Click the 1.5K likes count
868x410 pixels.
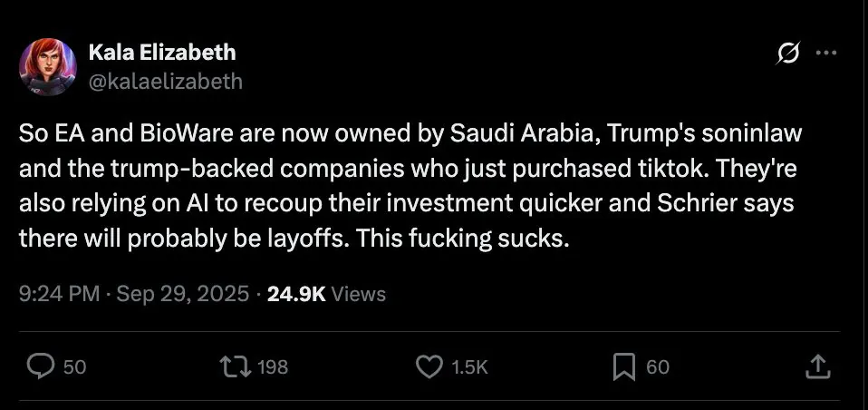[x=470, y=367]
